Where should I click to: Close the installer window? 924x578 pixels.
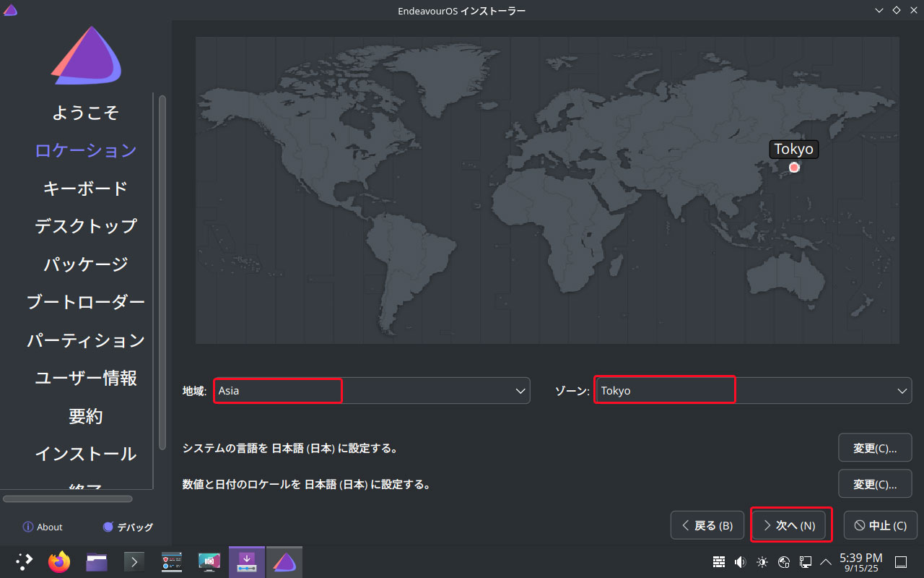[913, 10]
